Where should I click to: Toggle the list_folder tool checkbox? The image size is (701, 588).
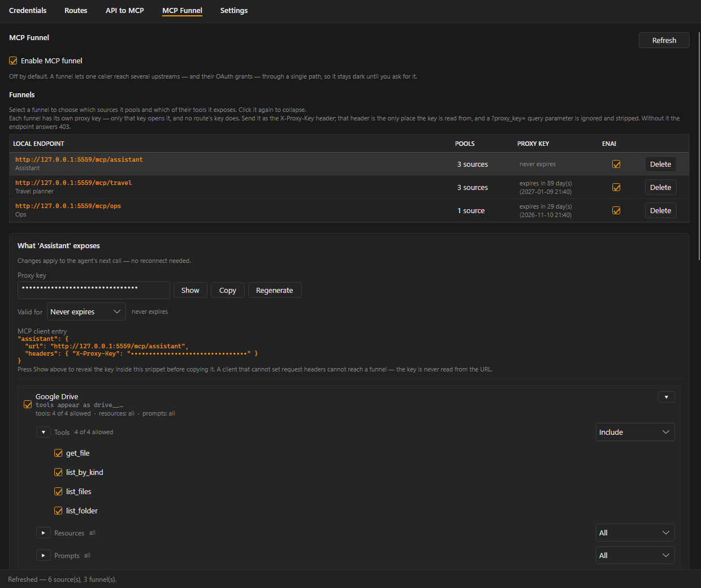58,511
